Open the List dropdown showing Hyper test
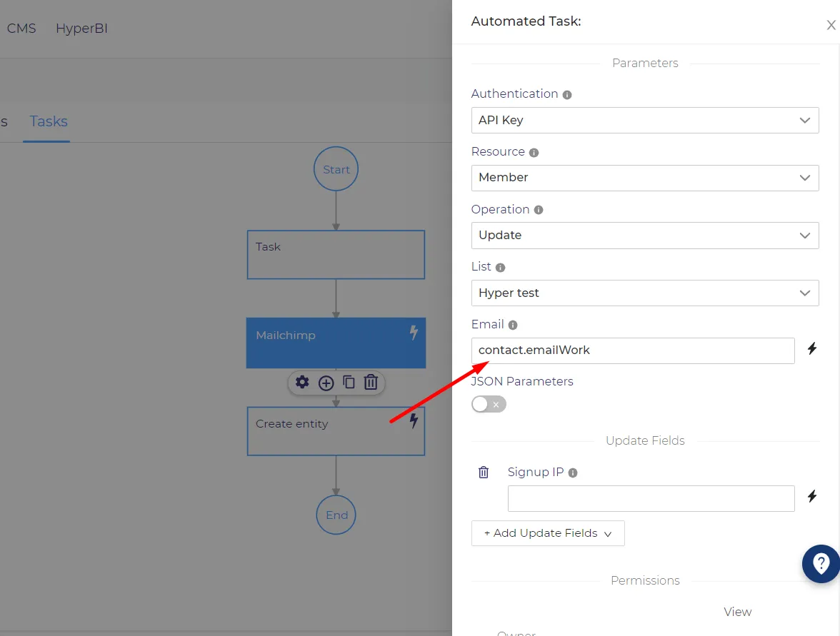840x636 pixels. (645, 293)
